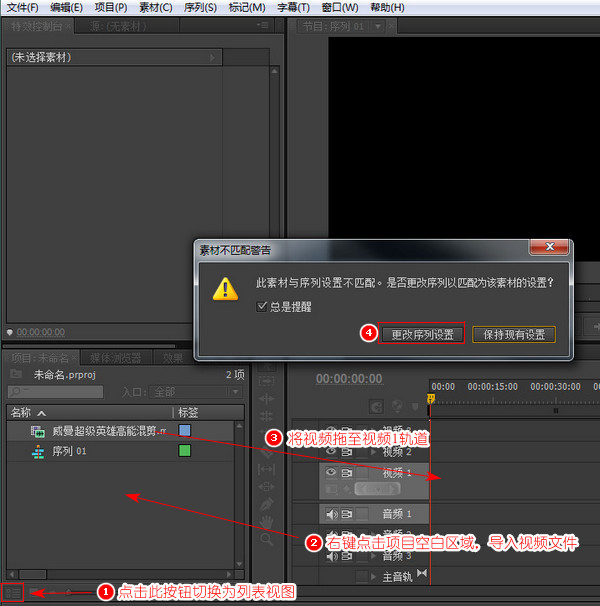Select the Pen tool
Viewport: 600px width, 606px height.
(266, 504)
